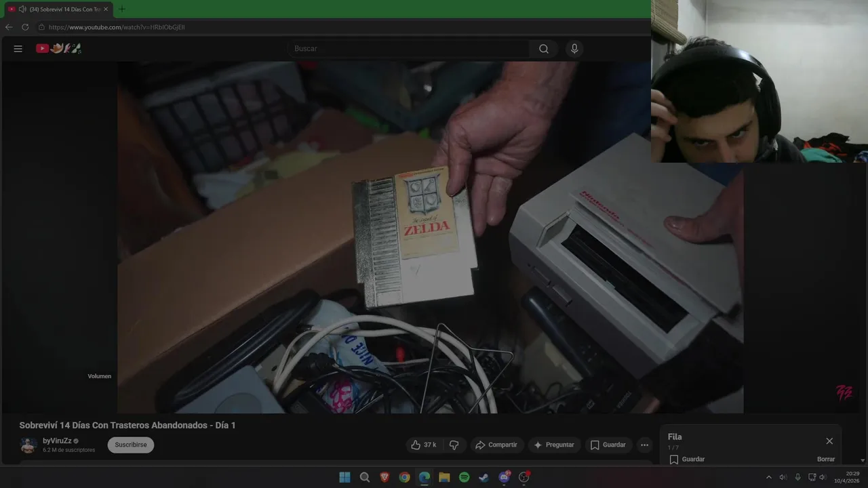This screenshot has height=488, width=868.
Task: View site information icon in address bar
Action: click(41, 27)
